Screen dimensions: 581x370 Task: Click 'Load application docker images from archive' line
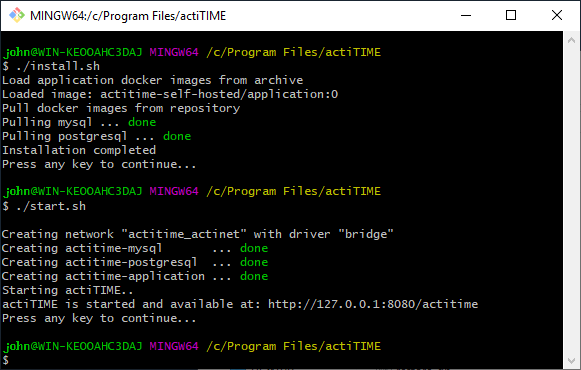point(153,80)
